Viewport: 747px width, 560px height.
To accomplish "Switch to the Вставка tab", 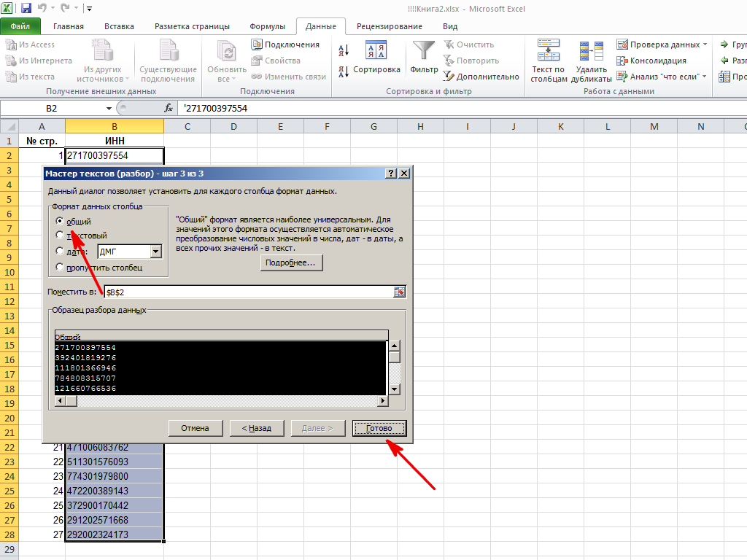I will [x=119, y=27].
